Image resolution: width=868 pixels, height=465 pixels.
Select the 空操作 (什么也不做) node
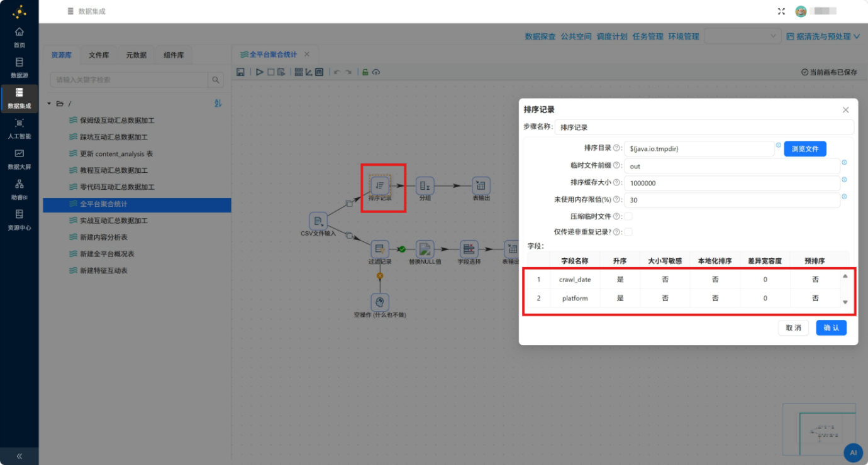pos(380,302)
